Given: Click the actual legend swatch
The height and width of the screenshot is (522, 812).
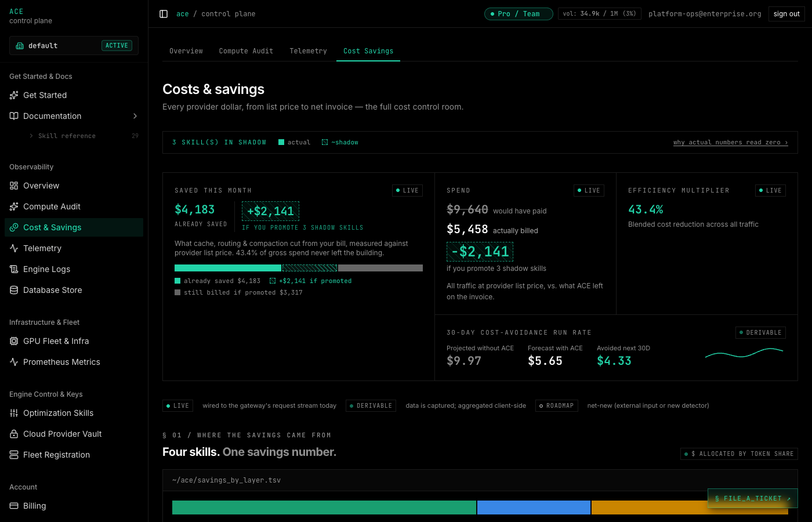Looking at the screenshot, I should tap(281, 142).
